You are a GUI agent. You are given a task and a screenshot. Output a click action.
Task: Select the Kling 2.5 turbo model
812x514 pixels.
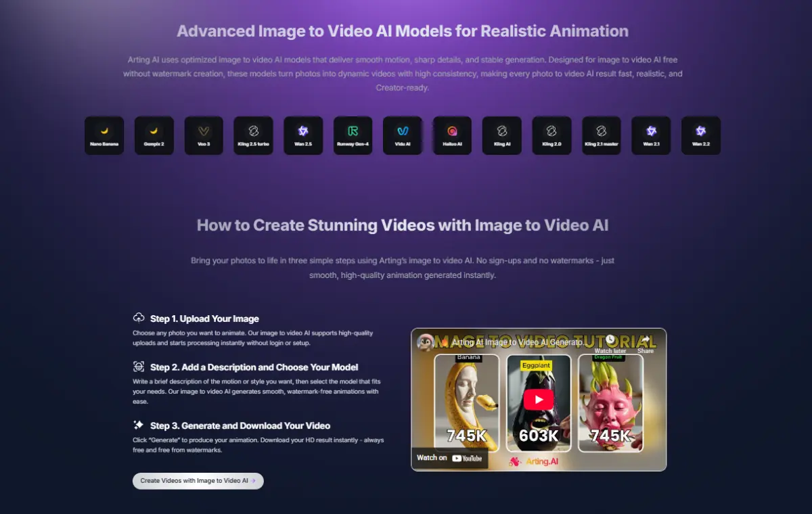(x=253, y=135)
